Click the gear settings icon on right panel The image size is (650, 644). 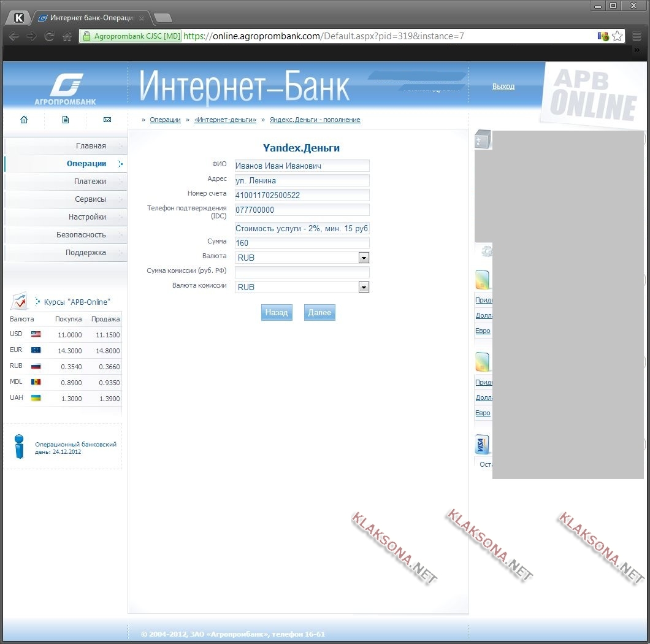487,251
